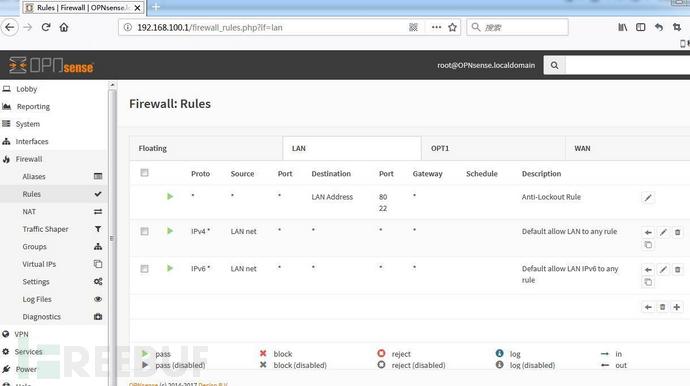Go to browser Home via house icon
Image resolution: width=690 pixels, height=386 pixels.
[x=64, y=27]
